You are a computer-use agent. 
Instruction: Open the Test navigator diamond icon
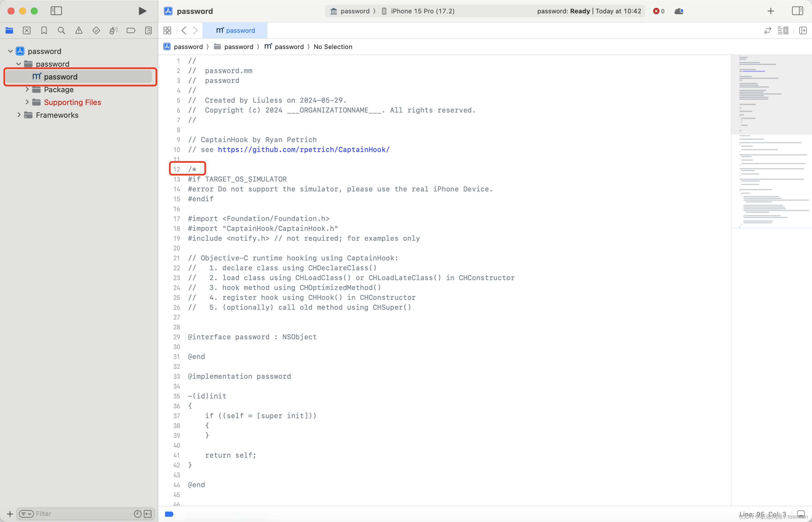(x=96, y=30)
